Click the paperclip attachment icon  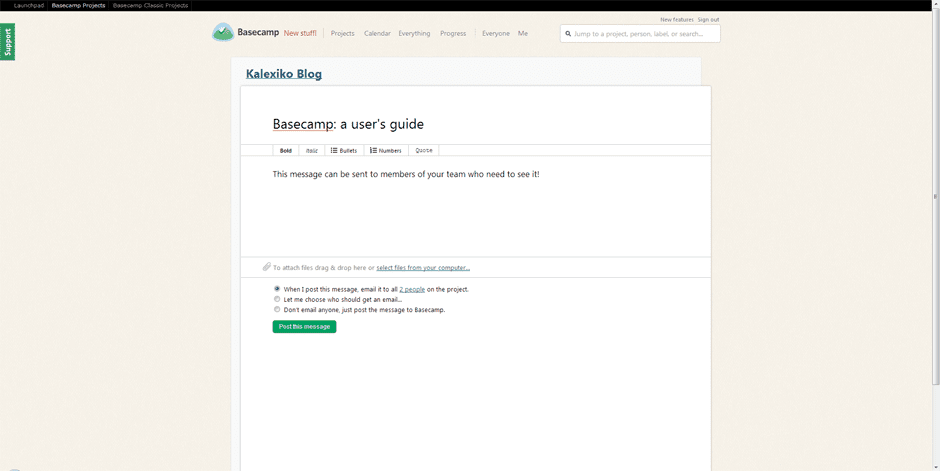coord(267,267)
